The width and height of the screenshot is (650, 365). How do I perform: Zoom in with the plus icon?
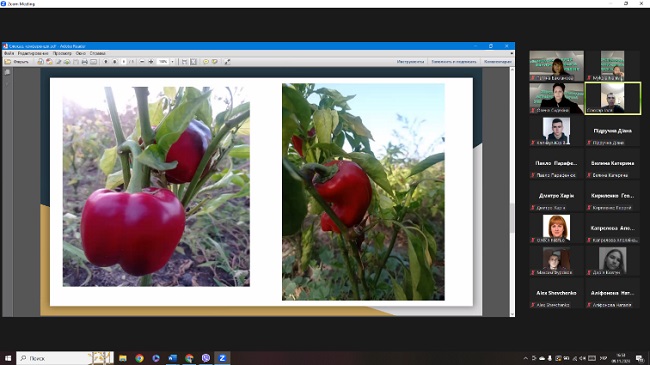[151, 61]
